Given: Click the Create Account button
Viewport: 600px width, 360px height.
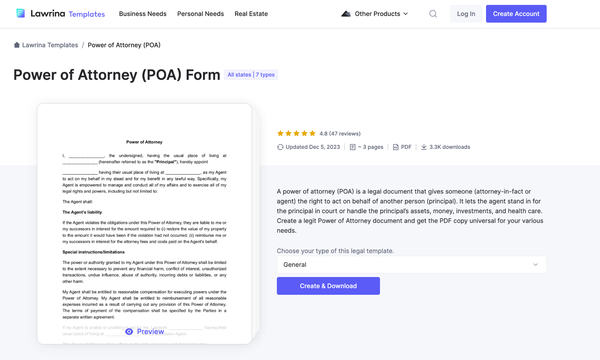Looking at the screenshot, I should [516, 14].
